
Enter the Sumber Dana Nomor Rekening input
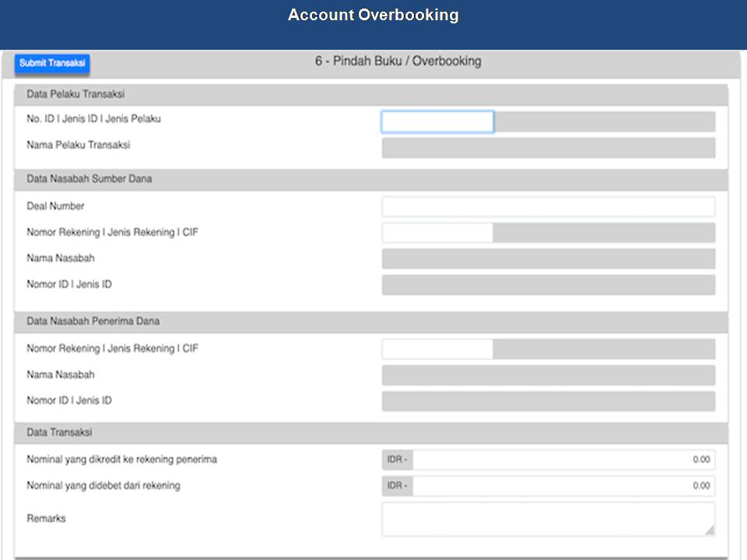coord(437,233)
